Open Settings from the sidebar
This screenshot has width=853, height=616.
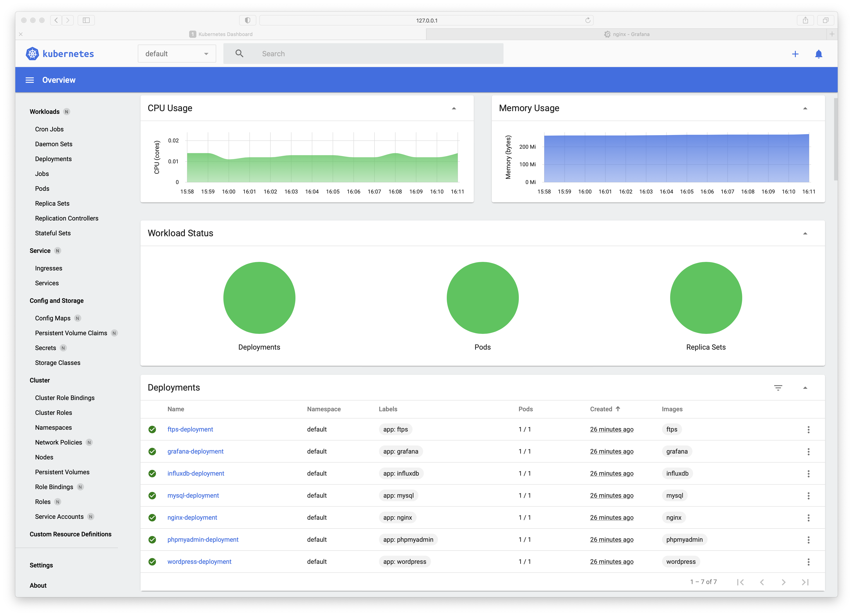pyautogui.click(x=41, y=565)
